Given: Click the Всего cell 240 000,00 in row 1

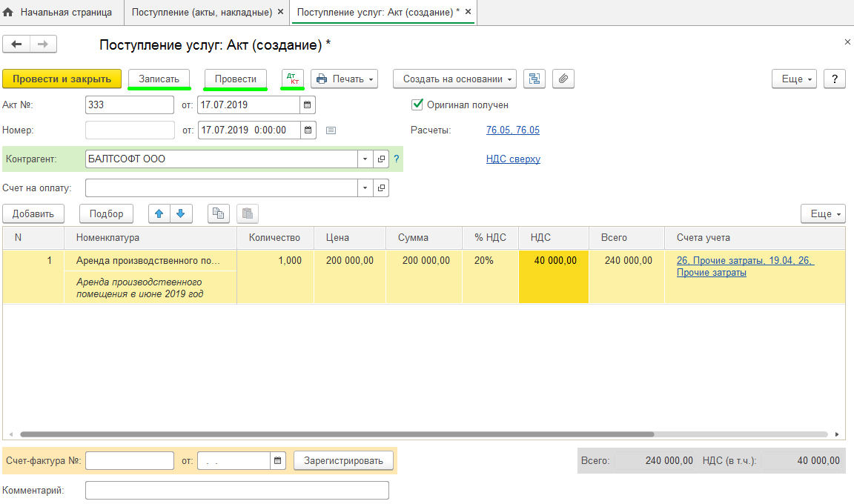Looking at the screenshot, I should click(627, 276).
